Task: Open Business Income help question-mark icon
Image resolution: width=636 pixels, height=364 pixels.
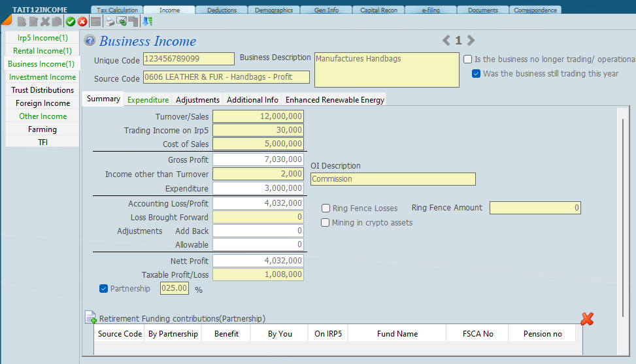Action: click(90, 41)
